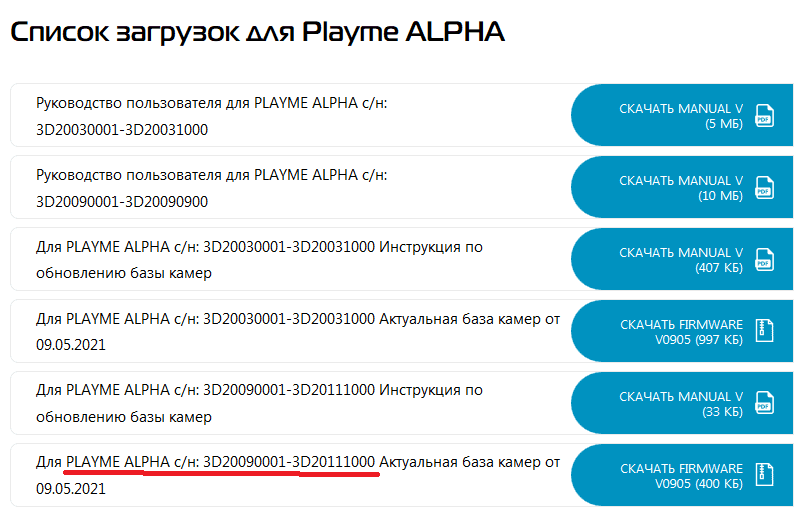Click text 3D20090001-3D20111000 Актуальная база камер от 09.05.2021
This screenshot has height=520, width=811.
tap(298, 475)
